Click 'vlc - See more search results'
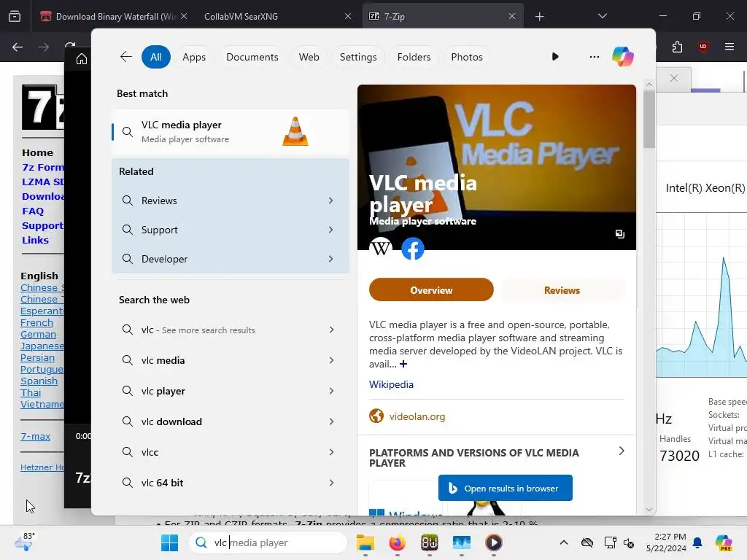This screenshot has width=747, height=560. point(231,330)
